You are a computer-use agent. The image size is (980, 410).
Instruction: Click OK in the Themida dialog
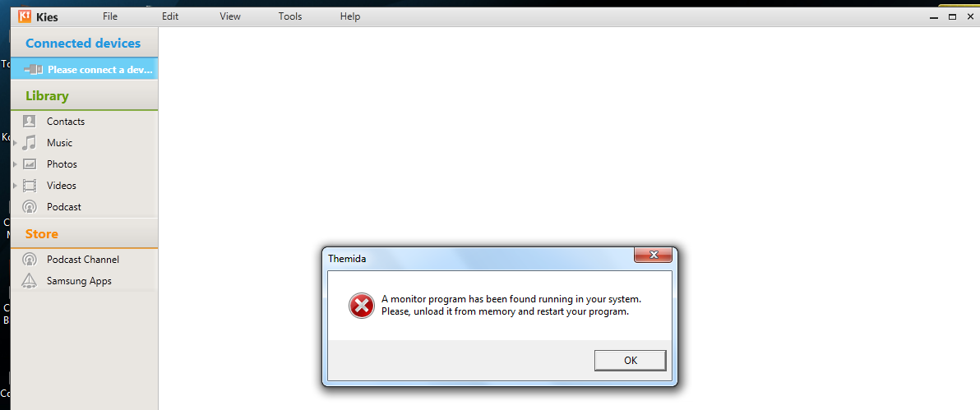click(x=630, y=360)
